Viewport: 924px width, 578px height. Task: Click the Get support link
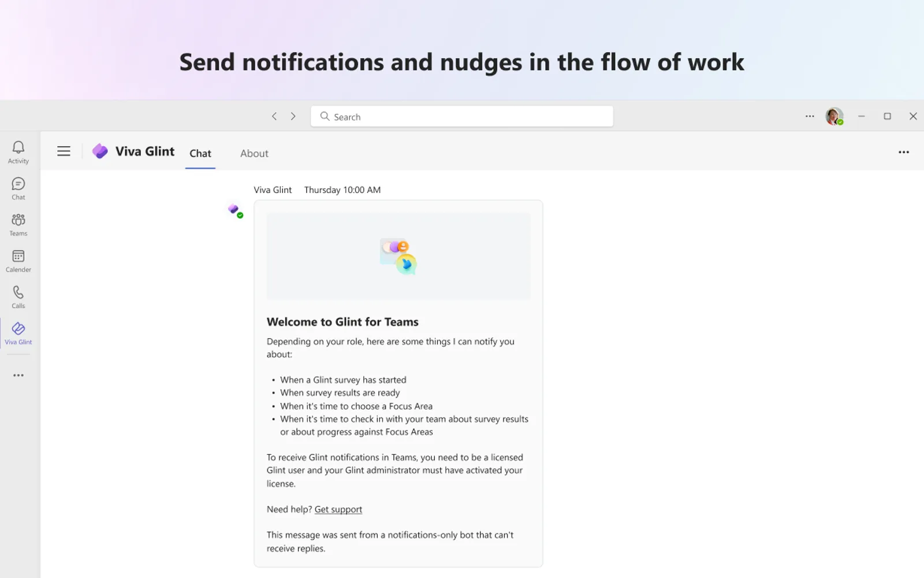(338, 509)
